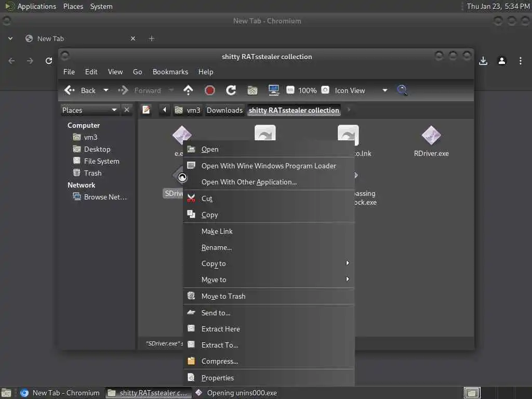Open the Places menu in top panel
Viewport: 532px width, 399px height.
[x=73, y=6]
